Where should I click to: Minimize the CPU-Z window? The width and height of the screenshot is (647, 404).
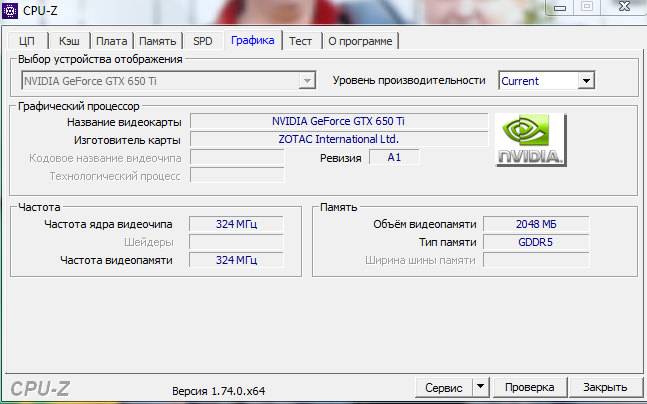point(560,7)
